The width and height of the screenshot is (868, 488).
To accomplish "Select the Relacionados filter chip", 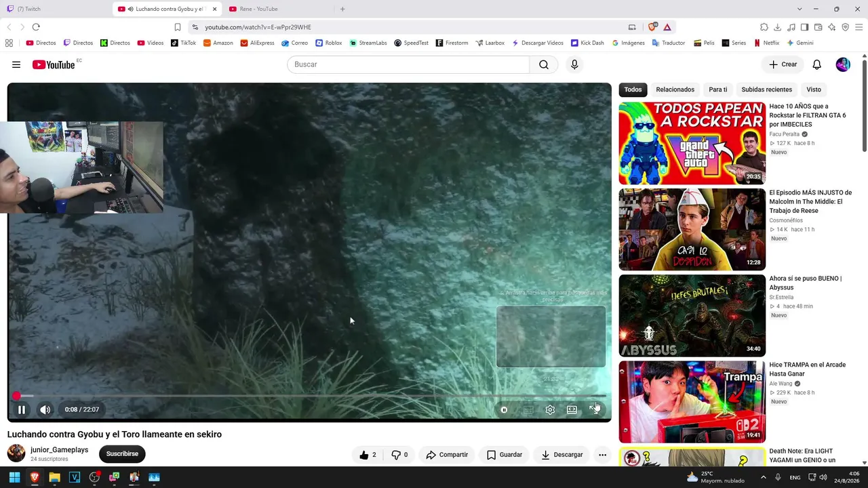I will pos(675,89).
